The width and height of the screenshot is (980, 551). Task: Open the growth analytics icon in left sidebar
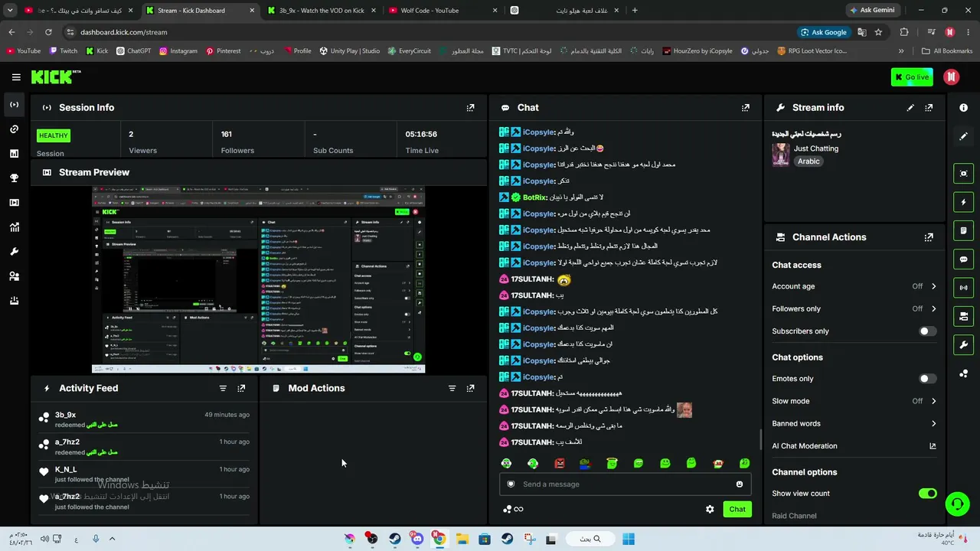coord(14,227)
